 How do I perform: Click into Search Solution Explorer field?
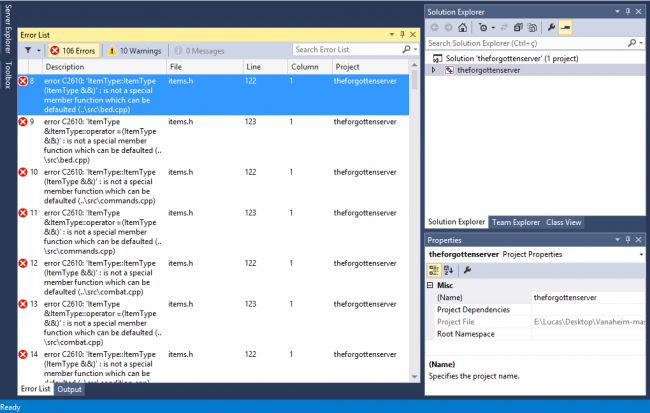pos(526,43)
